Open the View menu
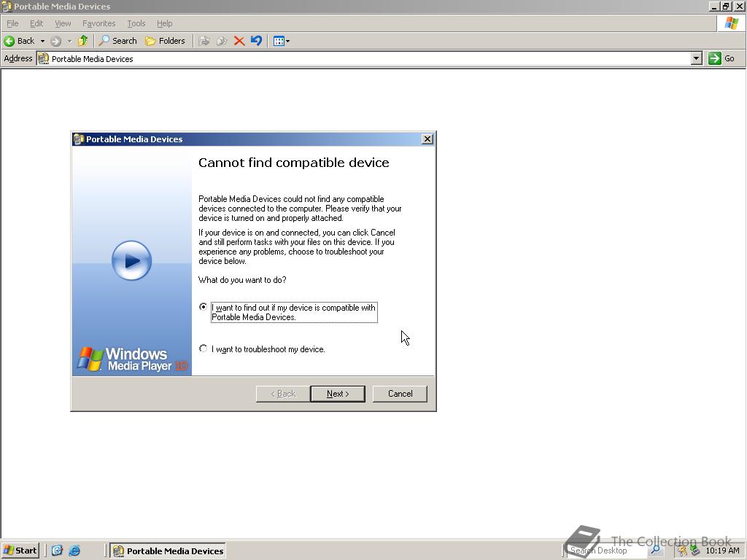Viewport: 747px width, 560px height. tap(63, 23)
